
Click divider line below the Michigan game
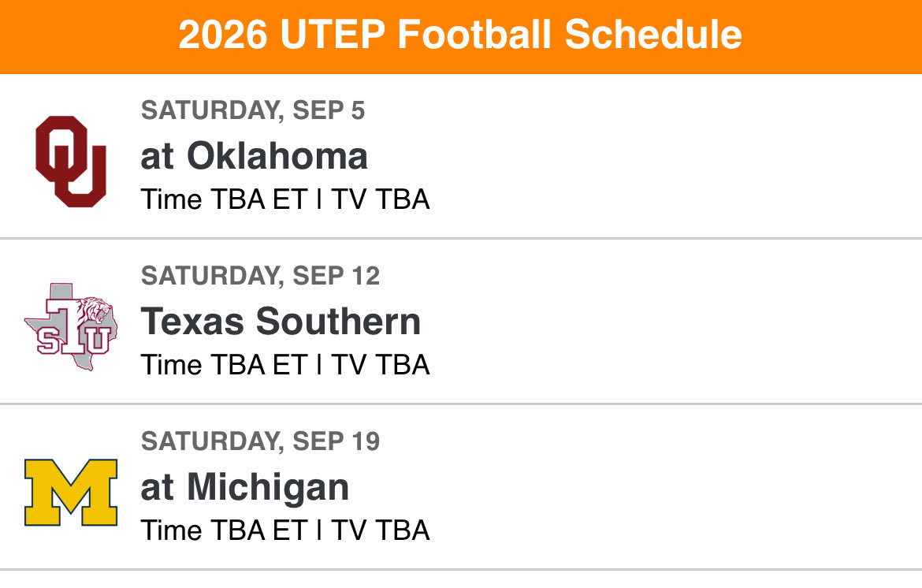(461, 569)
